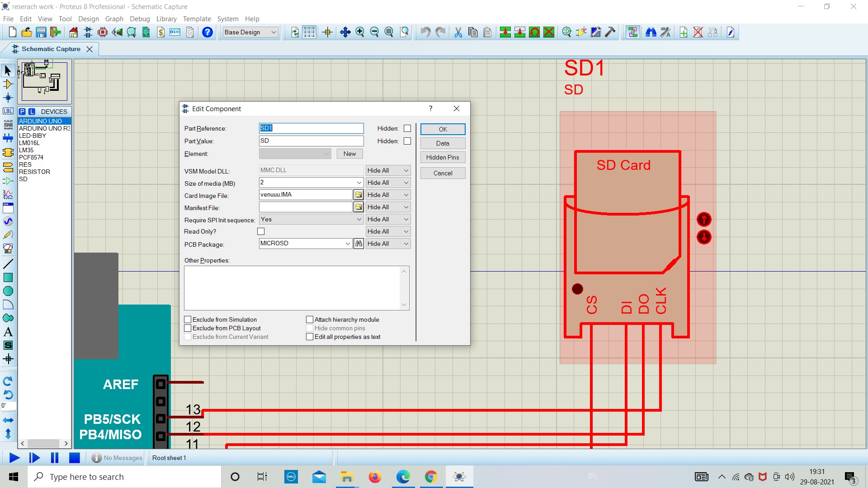The height and width of the screenshot is (488, 868).
Task: Toggle Exclude from Simulation checkbox
Action: (x=187, y=319)
